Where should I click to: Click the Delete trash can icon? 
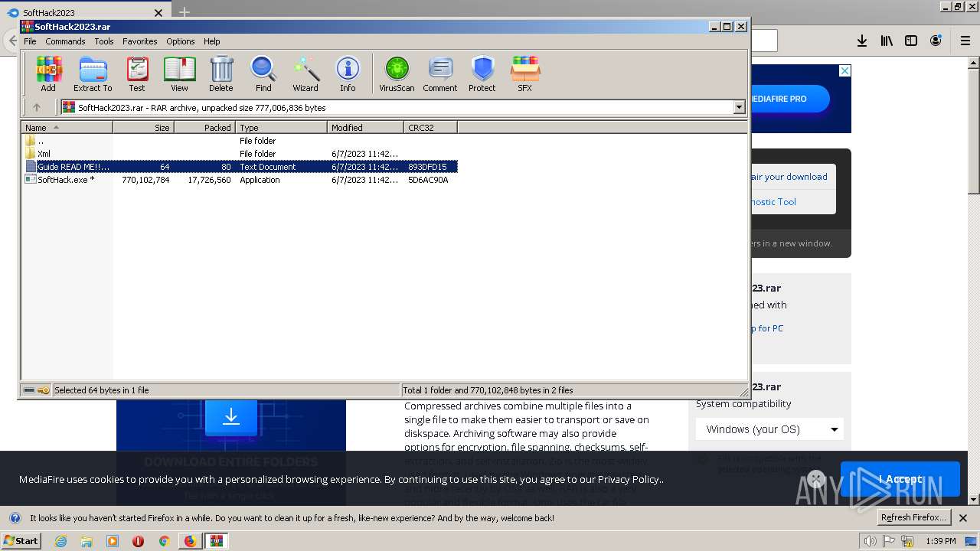(x=221, y=74)
